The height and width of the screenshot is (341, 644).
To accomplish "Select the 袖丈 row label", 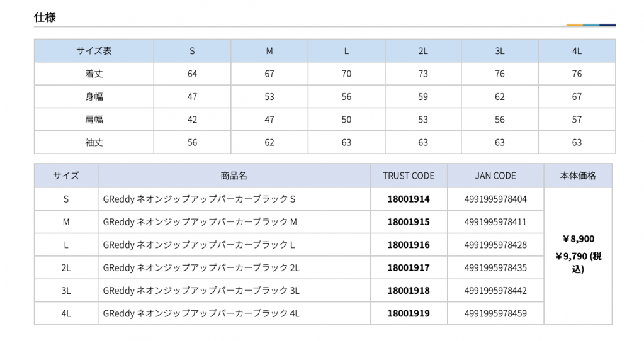I will coord(94,142).
